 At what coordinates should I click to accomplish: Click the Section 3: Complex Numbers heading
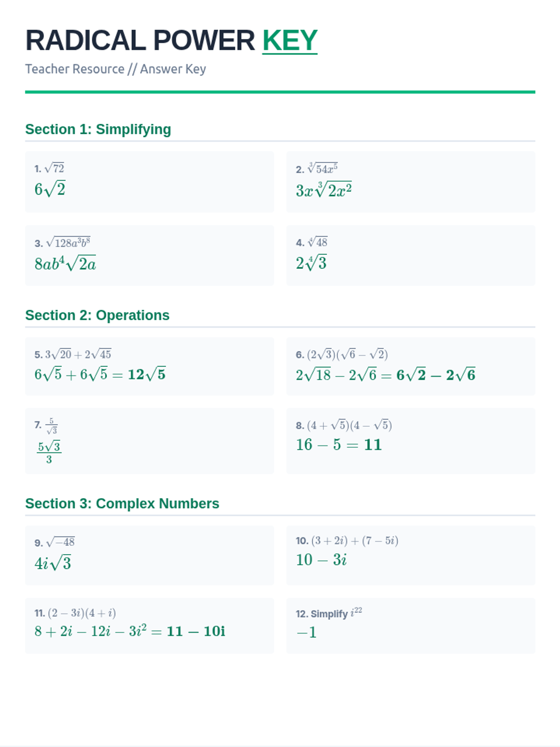point(122,503)
